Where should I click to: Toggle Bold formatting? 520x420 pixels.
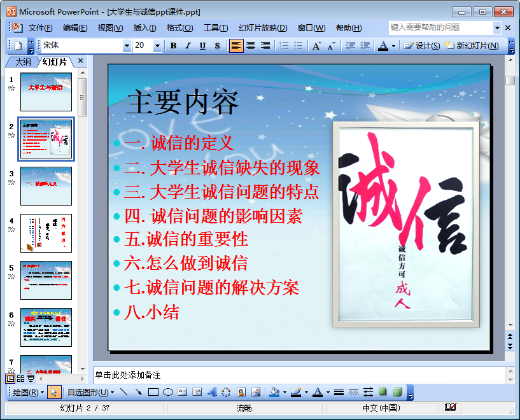pos(173,46)
